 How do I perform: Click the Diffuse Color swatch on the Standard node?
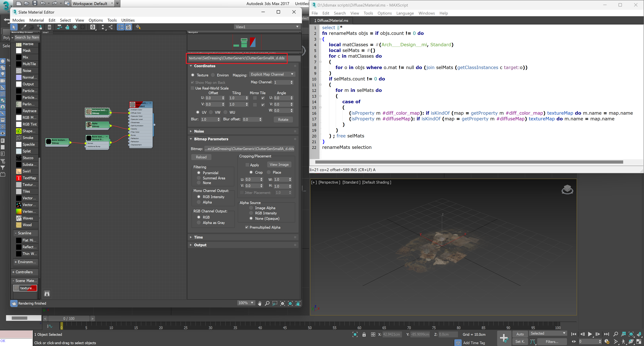129,113
